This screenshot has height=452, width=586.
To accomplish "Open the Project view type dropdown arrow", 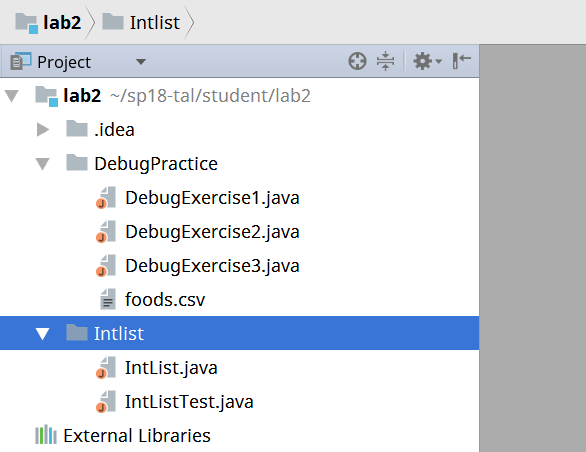I will [141, 62].
